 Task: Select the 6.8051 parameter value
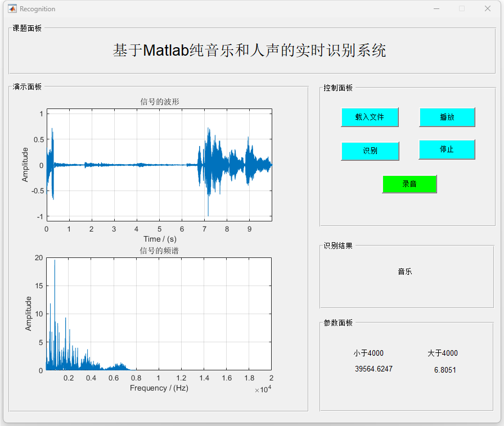coord(445,370)
